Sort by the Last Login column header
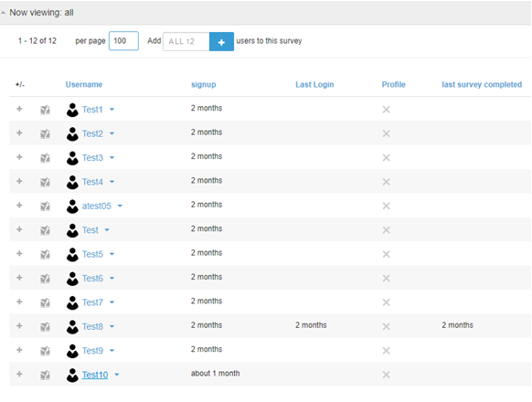 [x=314, y=84]
